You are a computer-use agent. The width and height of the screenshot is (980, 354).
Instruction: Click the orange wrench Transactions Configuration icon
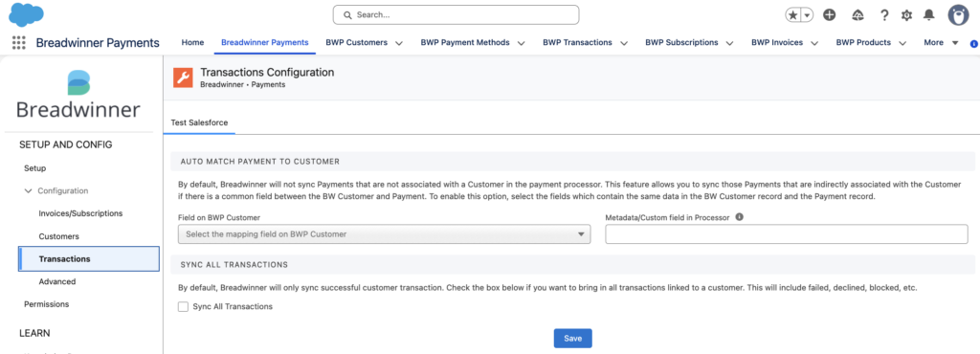point(183,77)
